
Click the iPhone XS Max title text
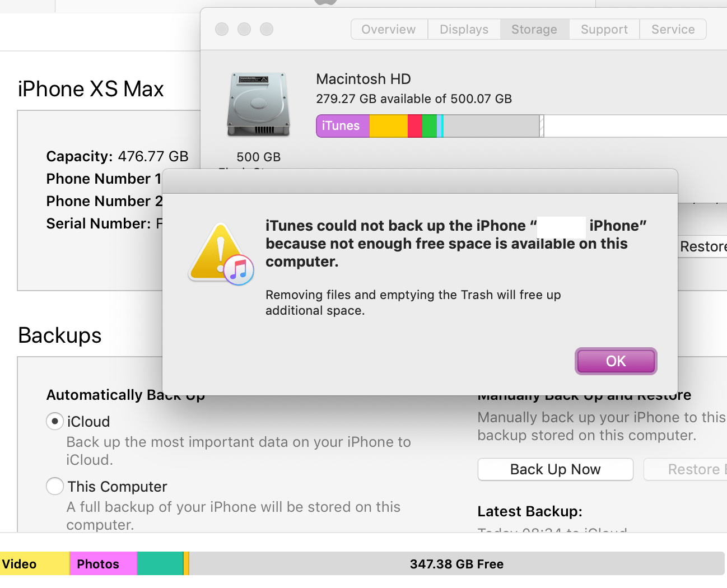click(x=90, y=88)
